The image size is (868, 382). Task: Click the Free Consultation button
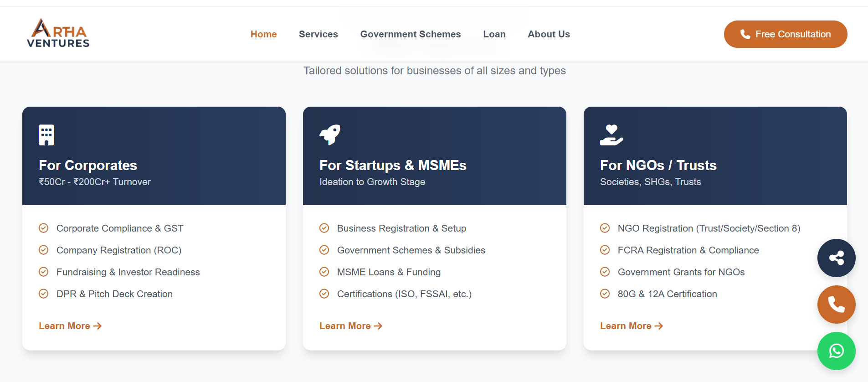[x=785, y=34]
